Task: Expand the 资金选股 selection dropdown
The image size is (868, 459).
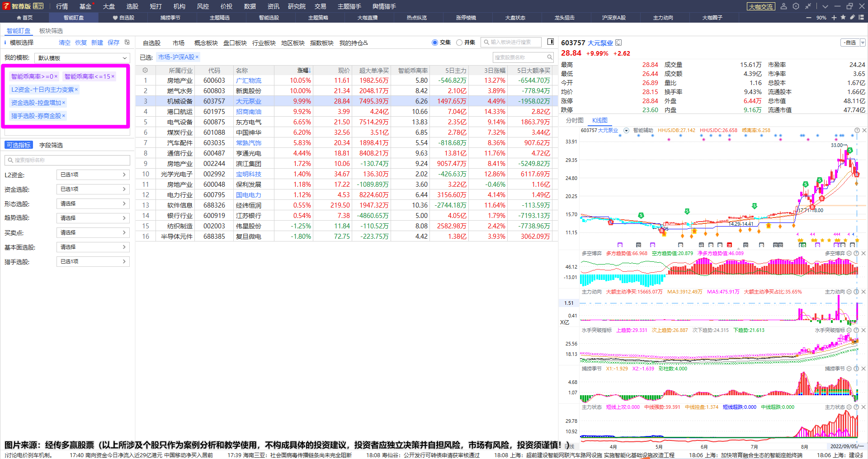Action: (x=93, y=189)
